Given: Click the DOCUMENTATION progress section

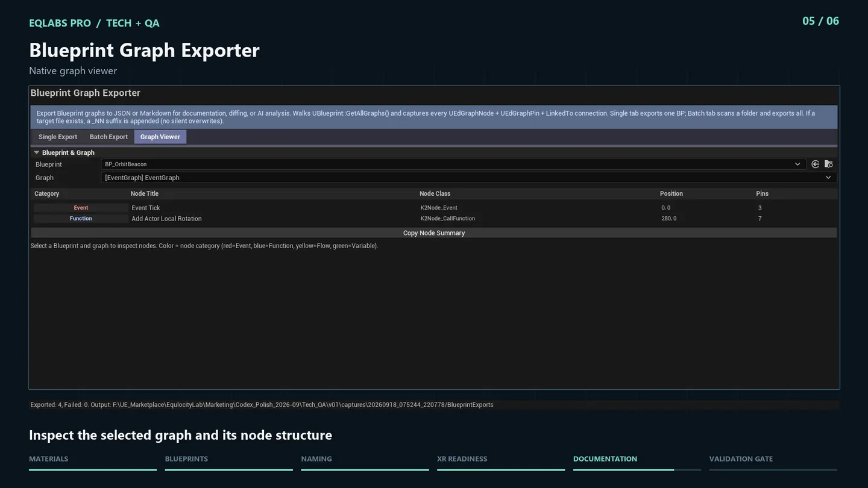Looking at the screenshot, I should point(637,462).
